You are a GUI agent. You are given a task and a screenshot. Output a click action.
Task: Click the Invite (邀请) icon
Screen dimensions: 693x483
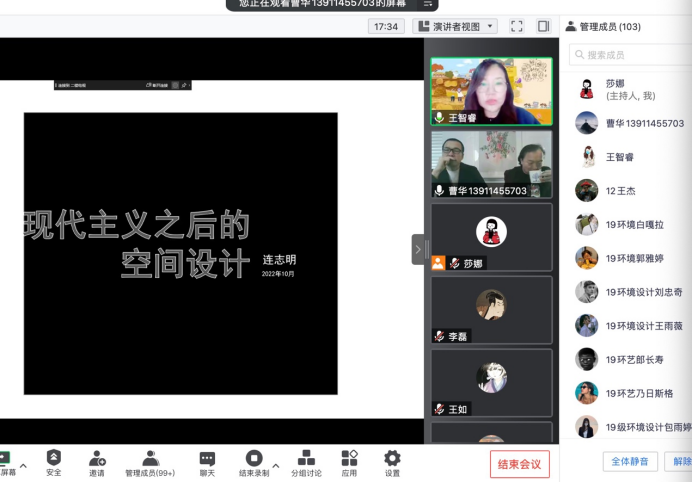pos(97,458)
